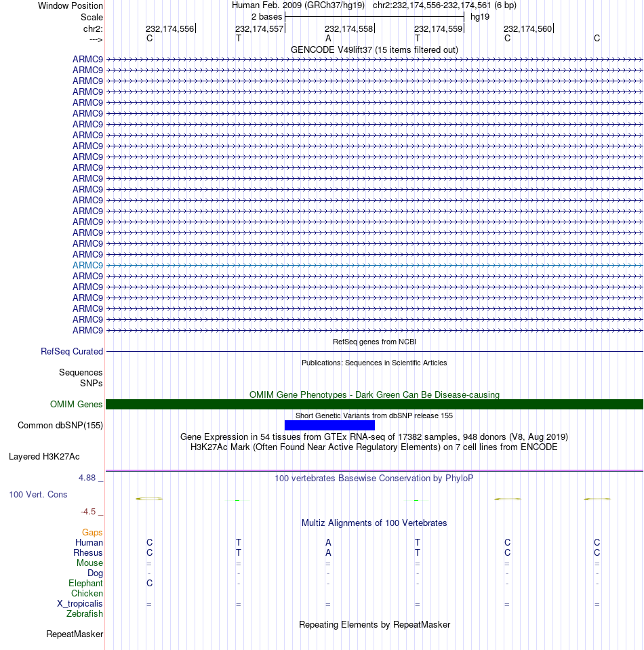Click the 'Human Feb. 2009 (GRCh37/hg19)' heading text
Viewport: 644px width, 650px height.
pyautogui.click(x=298, y=5)
